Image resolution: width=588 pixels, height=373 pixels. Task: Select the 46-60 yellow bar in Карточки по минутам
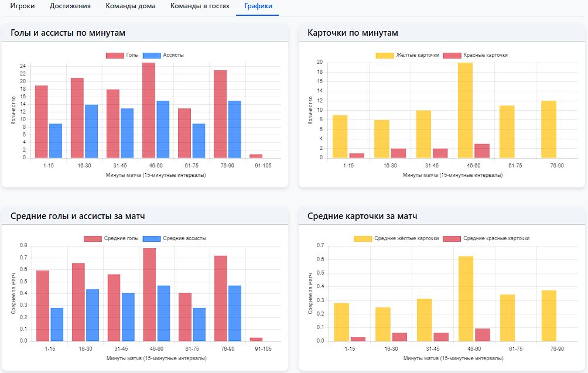[x=466, y=110]
